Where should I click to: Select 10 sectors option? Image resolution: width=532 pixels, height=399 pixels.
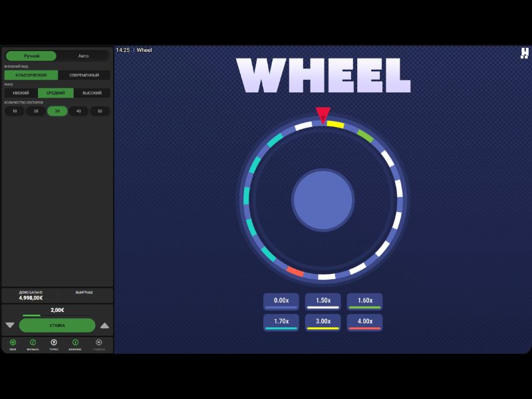tap(13, 111)
